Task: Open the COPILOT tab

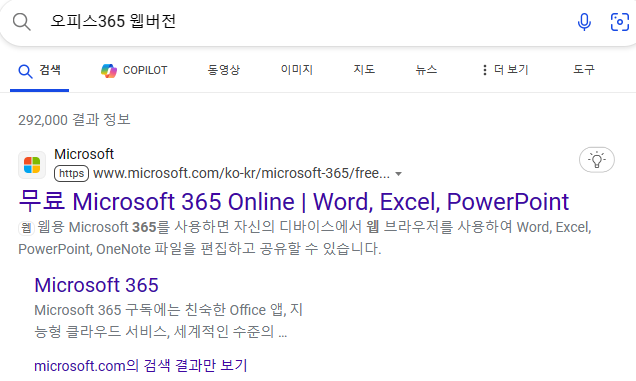Action: pos(134,71)
